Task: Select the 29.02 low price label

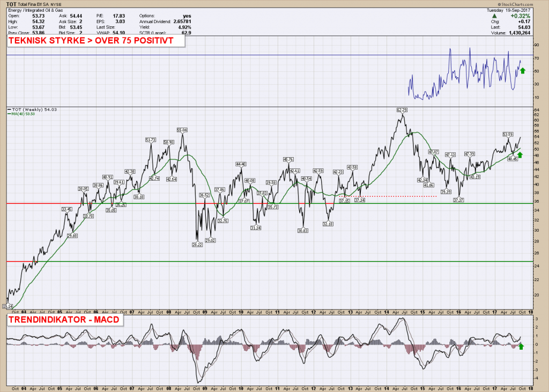Action: [x=210, y=240]
